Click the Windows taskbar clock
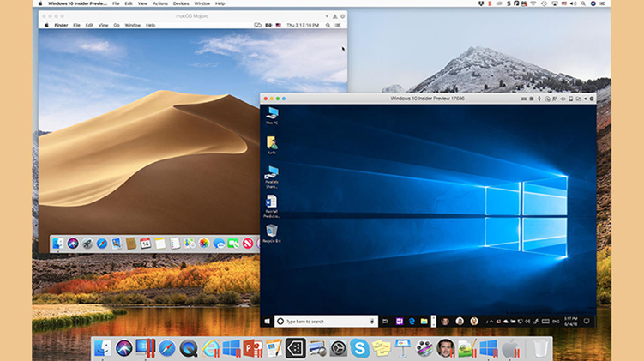Viewport: 644px width, 361px height. [x=570, y=322]
